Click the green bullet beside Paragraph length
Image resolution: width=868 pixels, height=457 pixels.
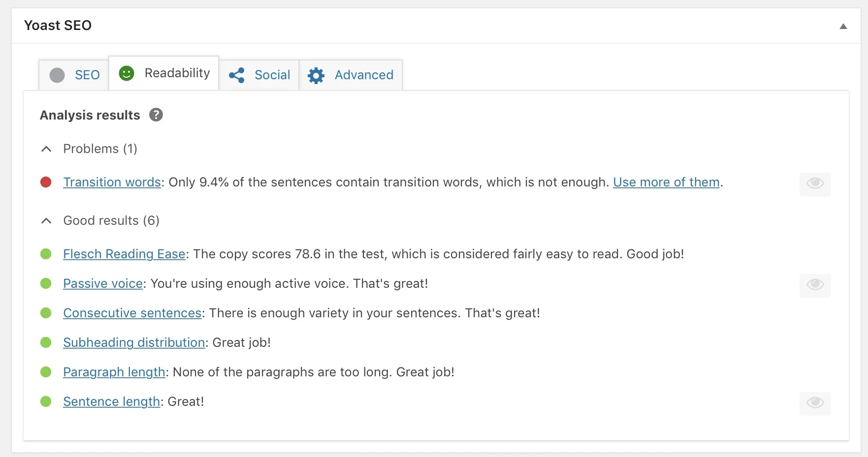46,372
